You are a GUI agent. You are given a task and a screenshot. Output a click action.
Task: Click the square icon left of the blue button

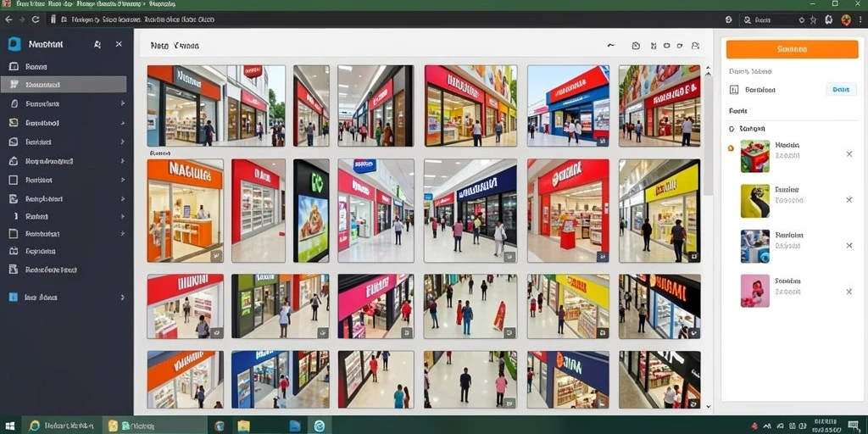coord(735,90)
